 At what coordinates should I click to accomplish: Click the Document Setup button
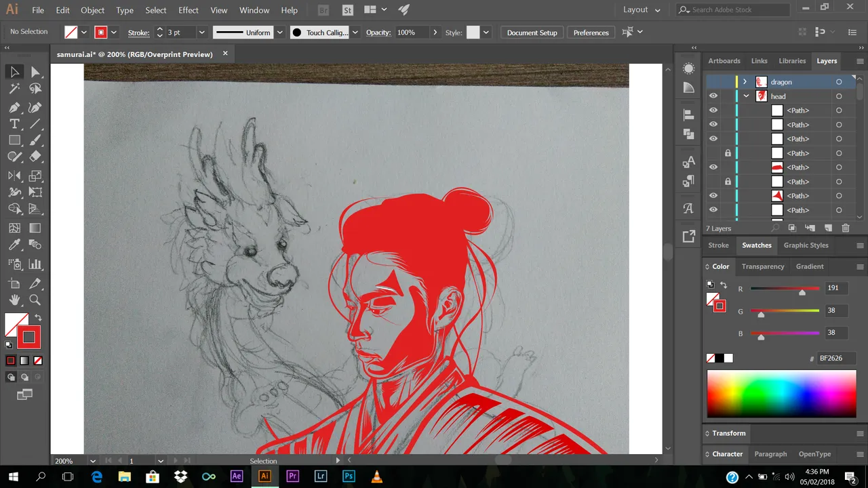532,33
